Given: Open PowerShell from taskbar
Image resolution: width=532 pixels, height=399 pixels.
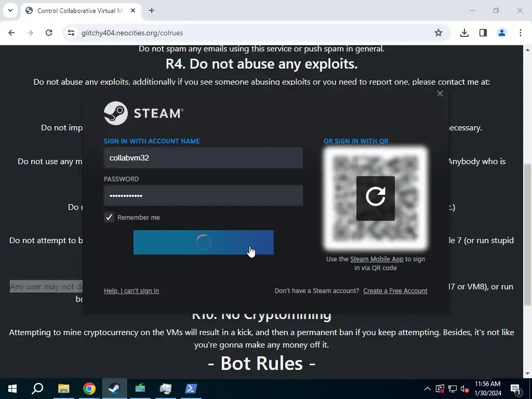Looking at the screenshot, I should click(x=191, y=389).
